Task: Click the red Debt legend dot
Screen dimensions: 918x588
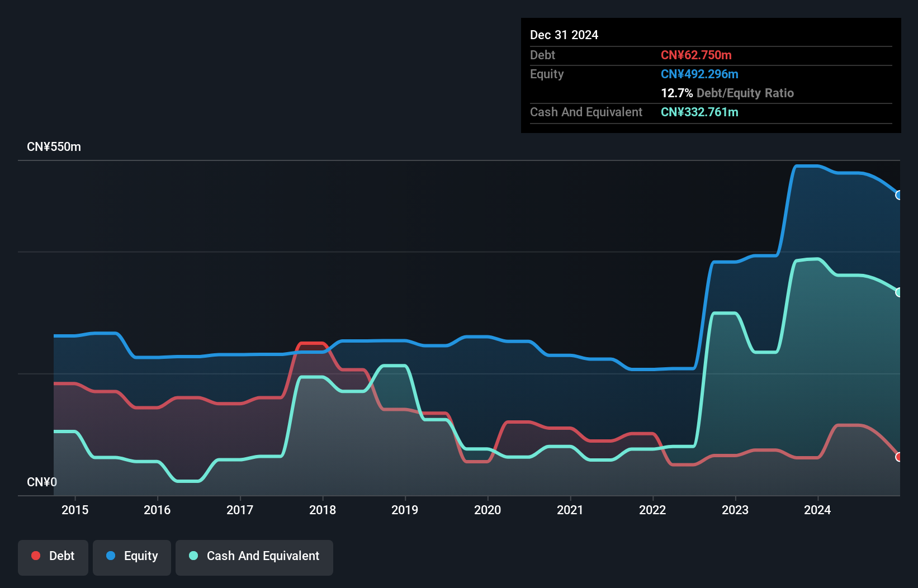Action: (36, 556)
